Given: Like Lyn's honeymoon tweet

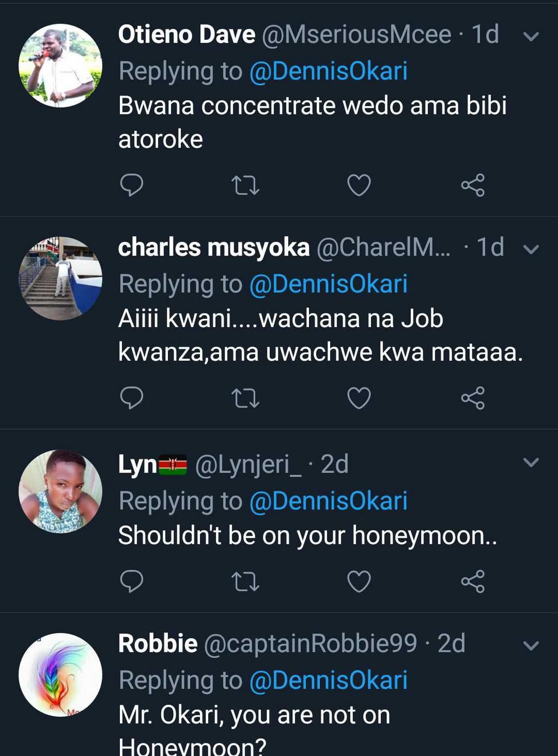Looking at the screenshot, I should coord(359,582).
